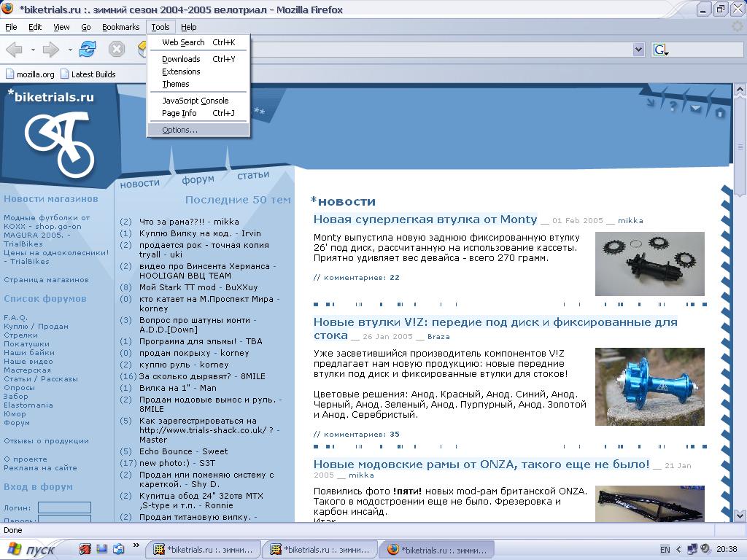Viewport: 747px width, 560px height.
Task: Click the blue V!Z hub thumbnail
Action: click(x=649, y=386)
